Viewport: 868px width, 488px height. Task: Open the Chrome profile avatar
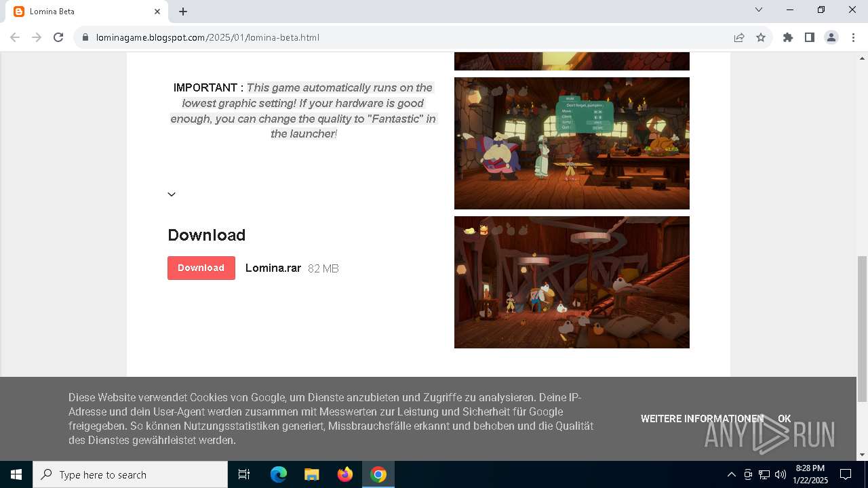[x=831, y=37]
